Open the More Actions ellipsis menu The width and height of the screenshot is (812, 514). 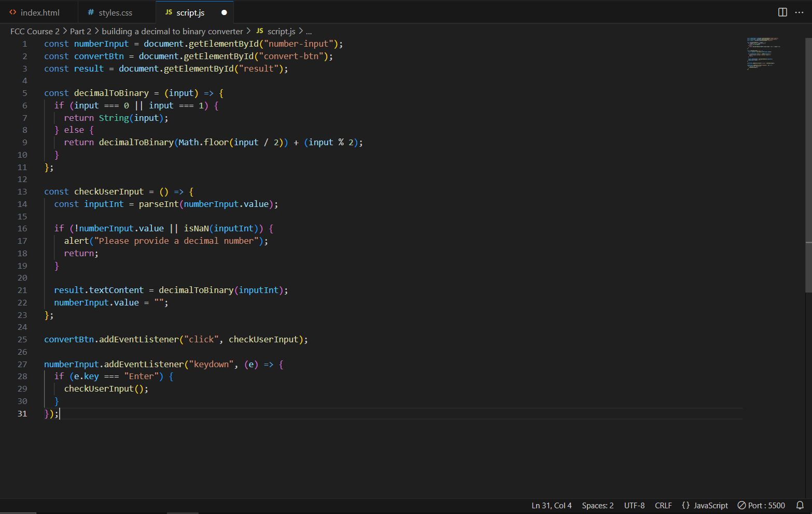pos(799,12)
